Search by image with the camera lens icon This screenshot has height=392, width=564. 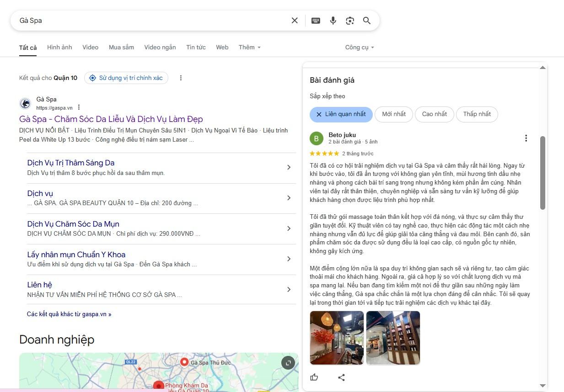350,21
